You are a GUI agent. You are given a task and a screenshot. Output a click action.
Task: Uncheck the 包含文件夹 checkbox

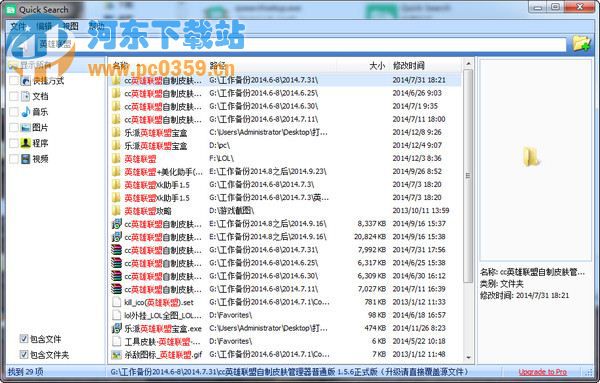coord(24,354)
